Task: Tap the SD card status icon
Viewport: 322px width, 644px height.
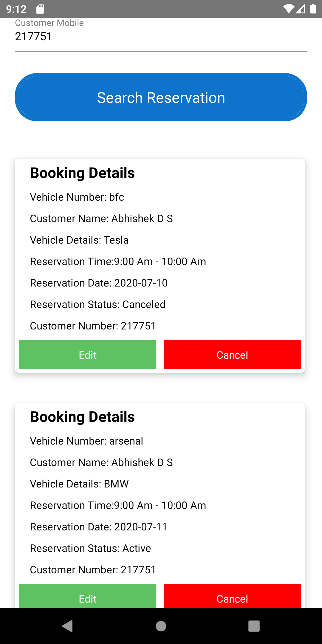Action: (40, 9)
